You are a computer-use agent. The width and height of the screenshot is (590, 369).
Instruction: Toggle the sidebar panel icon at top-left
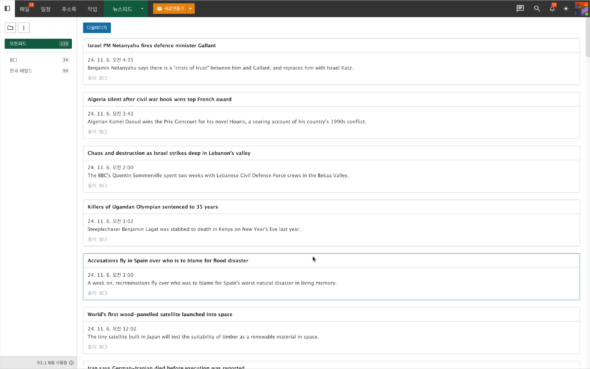pos(7,8)
